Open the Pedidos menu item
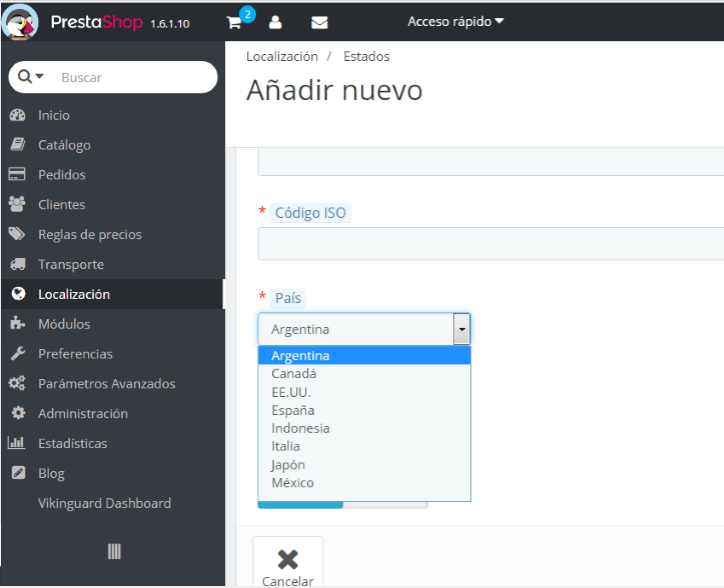Screen dimensions: 724x588 click(x=62, y=175)
